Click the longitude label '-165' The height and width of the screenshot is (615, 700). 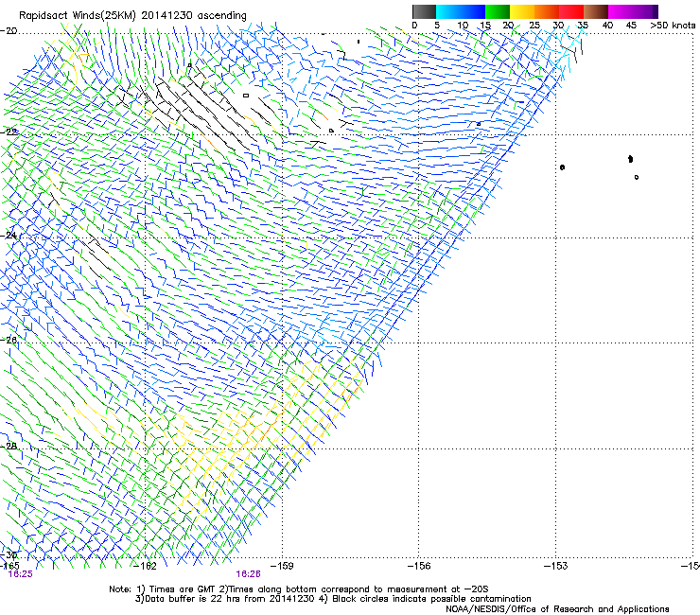tap(9, 566)
